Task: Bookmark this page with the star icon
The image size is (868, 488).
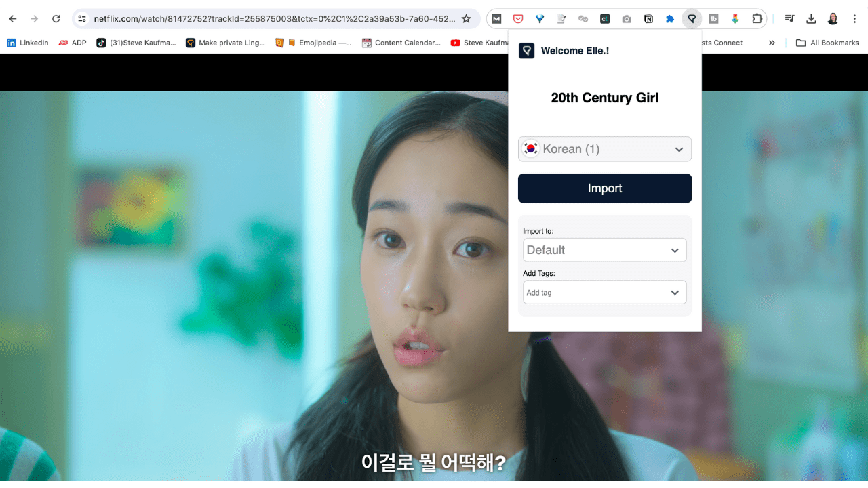Action: [466, 19]
